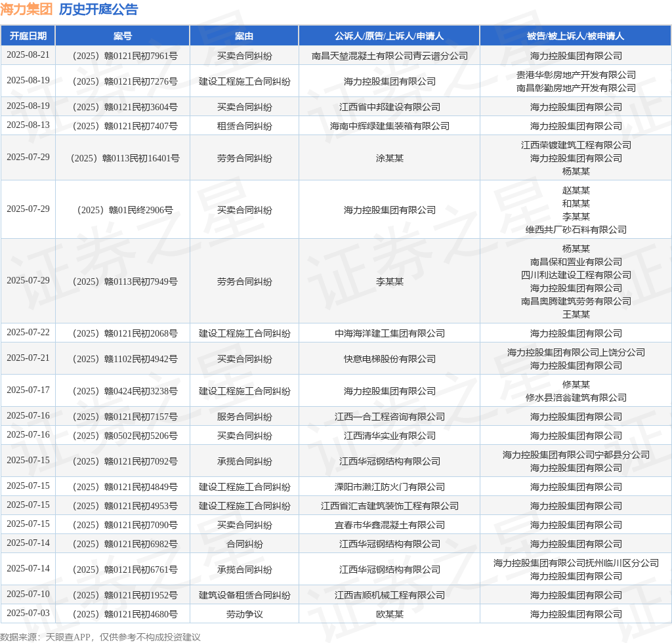Select the 海力集团 title text
Screen dimensions: 672x643
click(26, 9)
